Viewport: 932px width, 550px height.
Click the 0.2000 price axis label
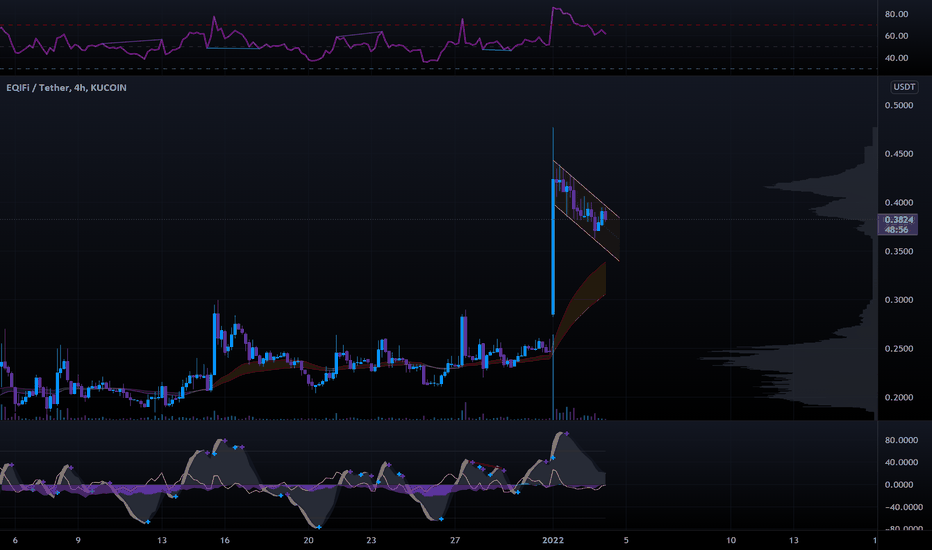click(899, 398)
